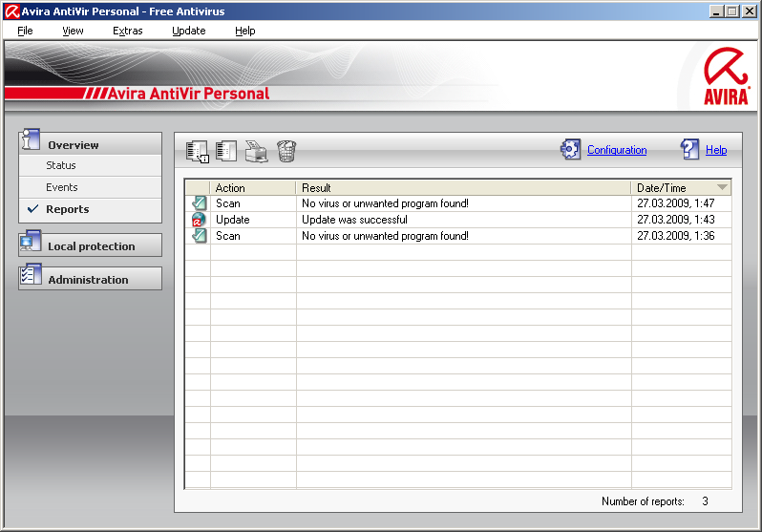Viewport: 762px width, 532px height.
Task: Open the File menu
Action: (x=25, y=31)
